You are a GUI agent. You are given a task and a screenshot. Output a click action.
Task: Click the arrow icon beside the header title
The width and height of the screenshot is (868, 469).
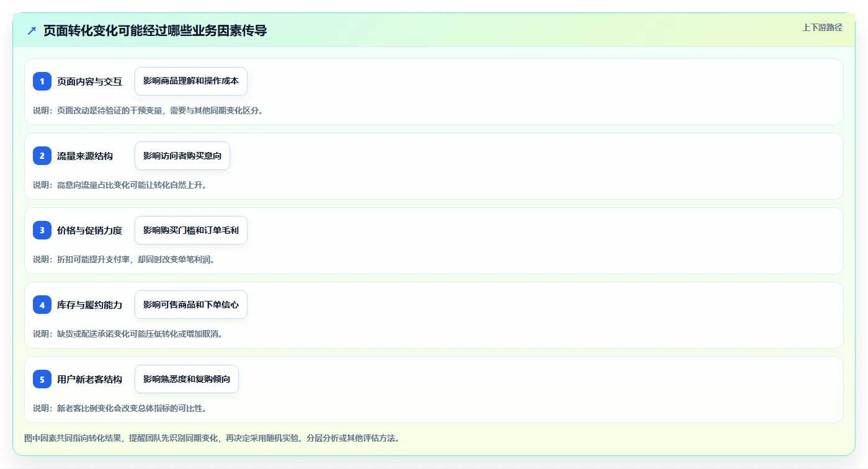32,30
